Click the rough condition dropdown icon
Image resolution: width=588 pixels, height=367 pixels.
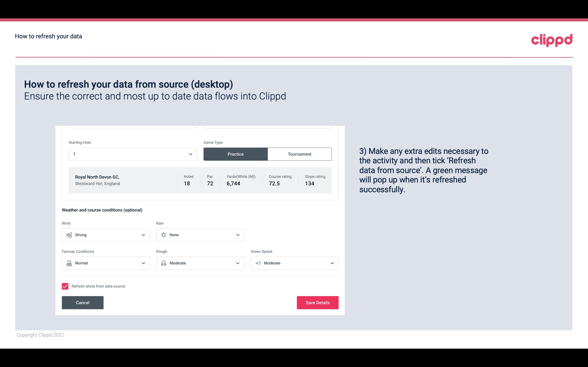pos(238,263)
